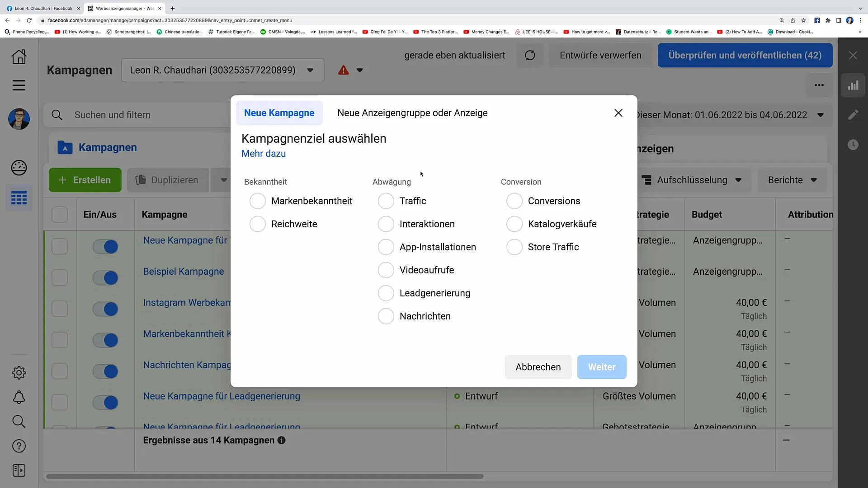Viewport: 868px width, 488px height.
Task: Click the Aktualisieren (refresh) icon near header
Action: pyautogui.click(x=529, y=55)
